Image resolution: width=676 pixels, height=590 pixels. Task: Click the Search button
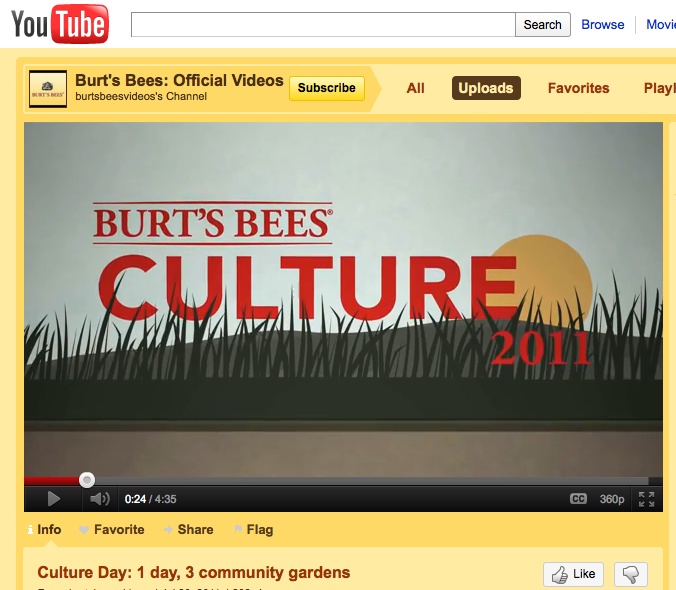point(543,25)
